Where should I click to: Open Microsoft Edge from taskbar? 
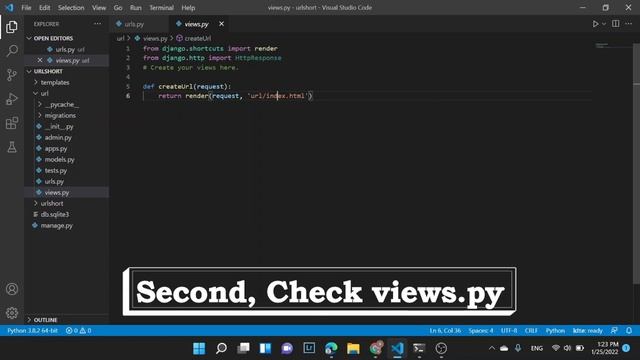[331, 348]
